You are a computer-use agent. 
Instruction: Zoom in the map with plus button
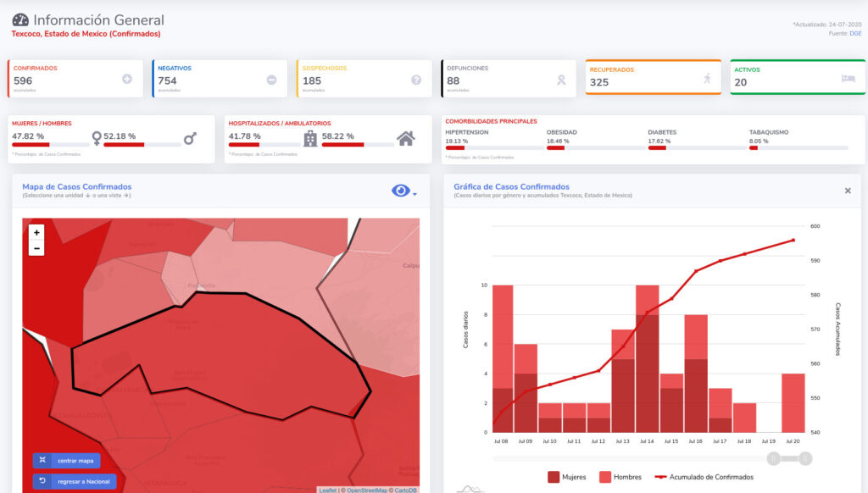coord(36,232)
